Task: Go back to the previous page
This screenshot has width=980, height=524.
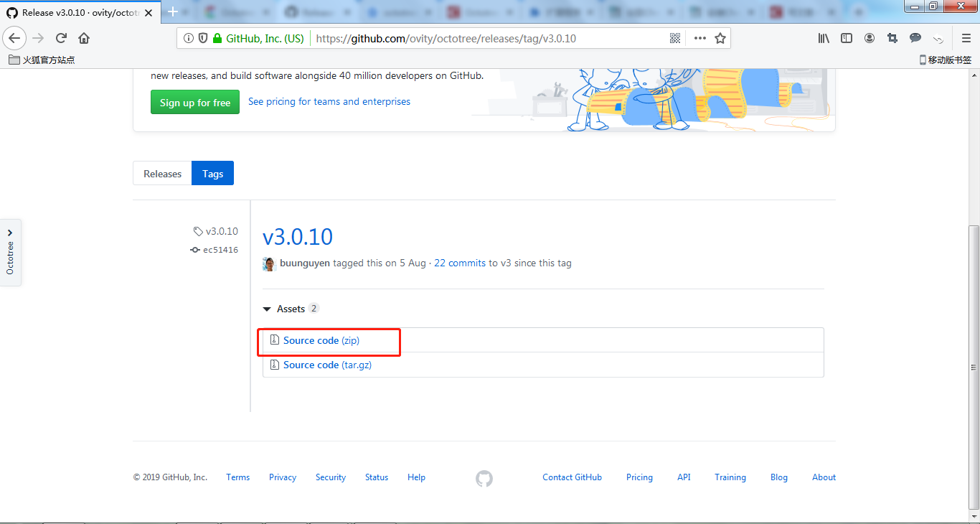Action: pyautogui.click(x=15, y=38)
